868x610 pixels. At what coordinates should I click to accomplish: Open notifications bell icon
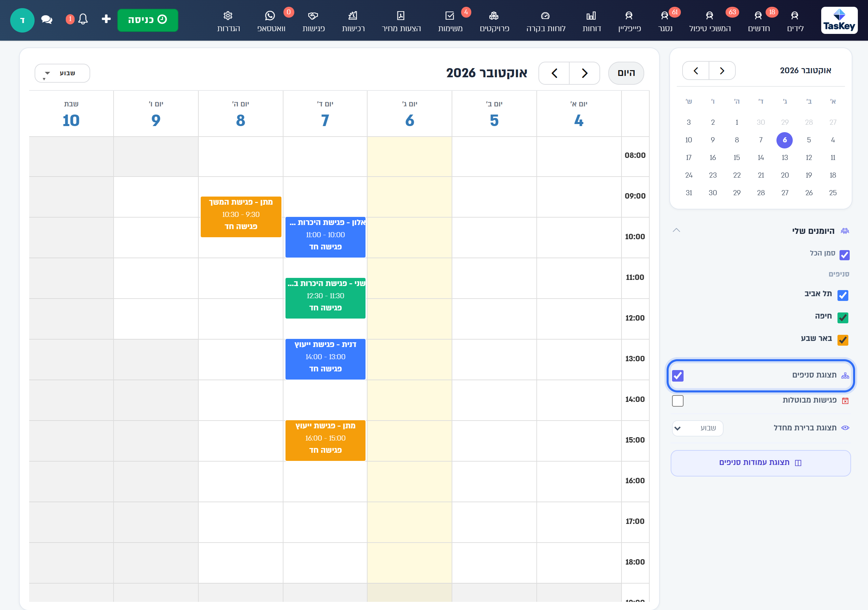83,19
